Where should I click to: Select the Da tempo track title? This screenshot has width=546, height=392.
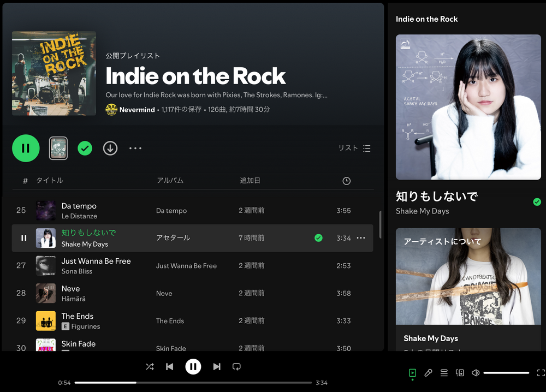pos(79,206)
